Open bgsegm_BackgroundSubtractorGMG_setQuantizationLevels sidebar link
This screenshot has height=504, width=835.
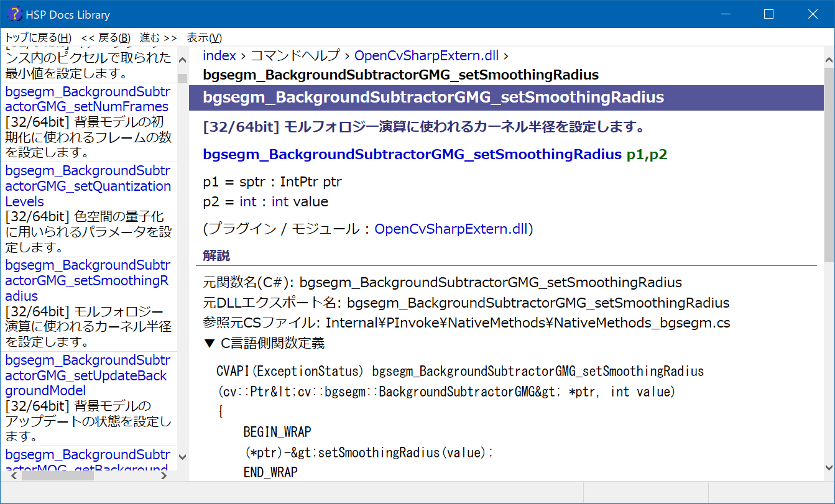point(88,186)
